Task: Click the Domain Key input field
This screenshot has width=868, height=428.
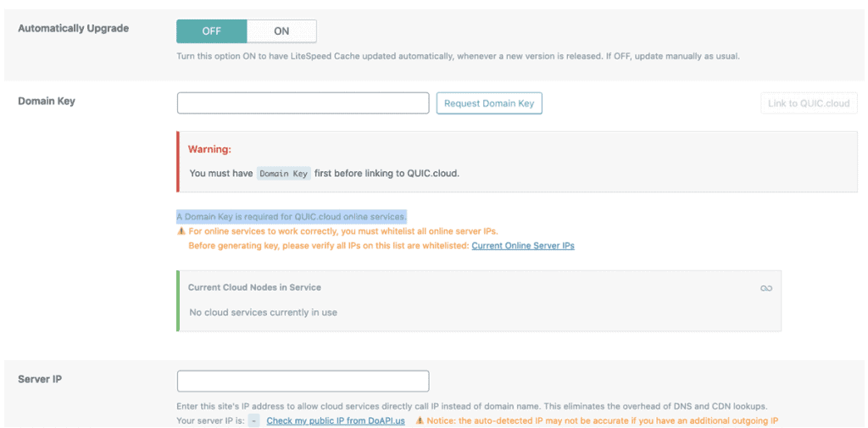Action: coord(303,103)
